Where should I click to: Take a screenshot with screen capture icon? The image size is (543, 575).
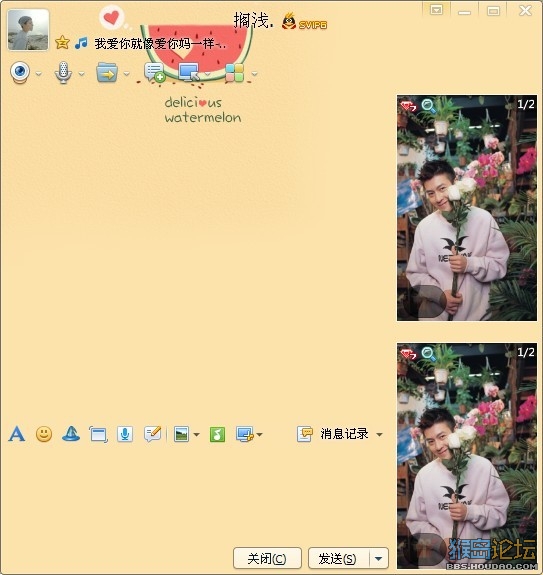click(245, 435)
